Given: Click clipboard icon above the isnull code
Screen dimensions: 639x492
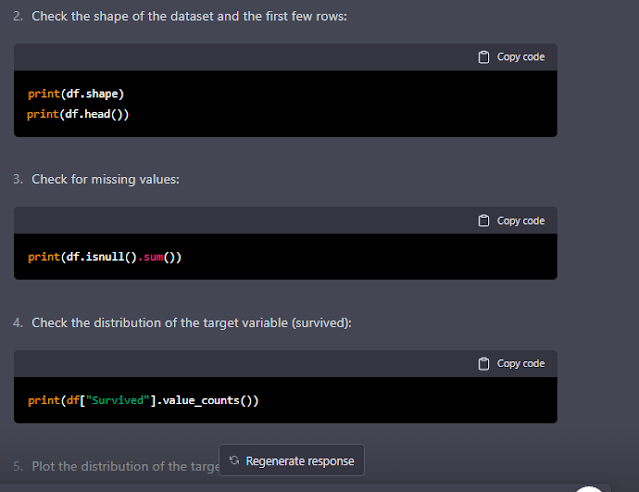Looking at the screenshot, I should pyautogui.click(x=484, y=221).
